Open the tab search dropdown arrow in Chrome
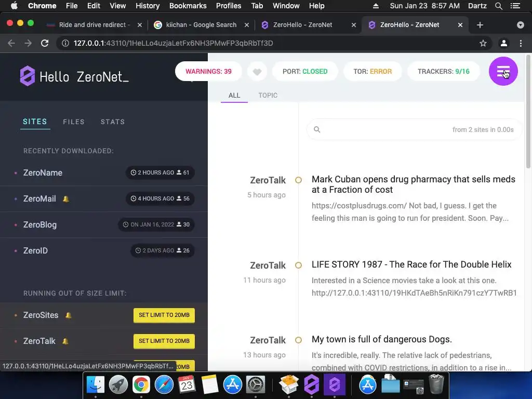 pyautogui.click(x=520, y=25)
